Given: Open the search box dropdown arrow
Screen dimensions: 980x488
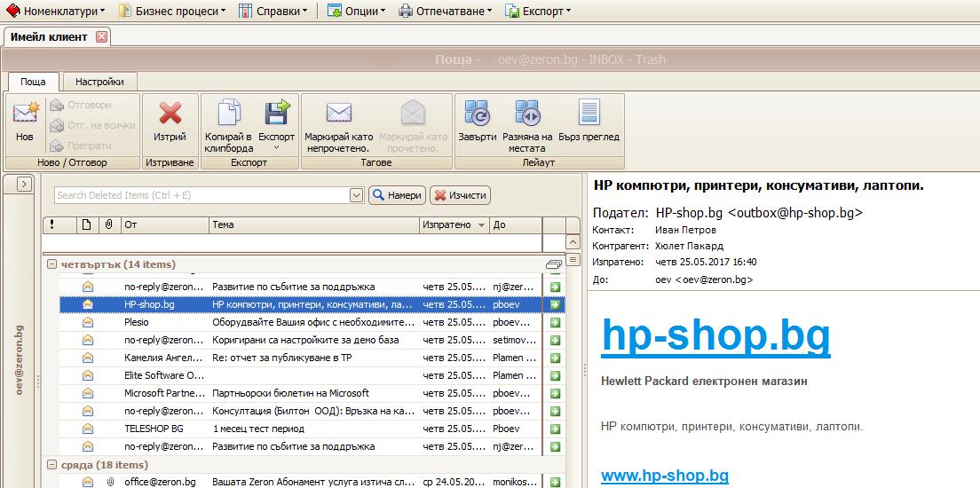Looking at the screenshot, I should point(356,195).
